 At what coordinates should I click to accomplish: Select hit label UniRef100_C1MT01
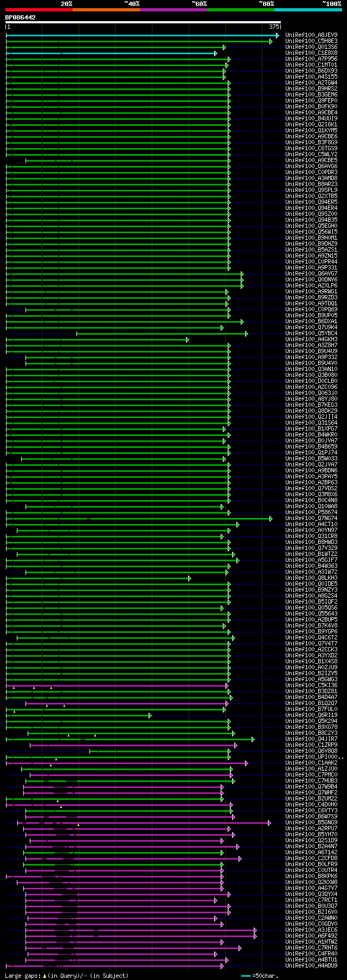pos(311,65)
